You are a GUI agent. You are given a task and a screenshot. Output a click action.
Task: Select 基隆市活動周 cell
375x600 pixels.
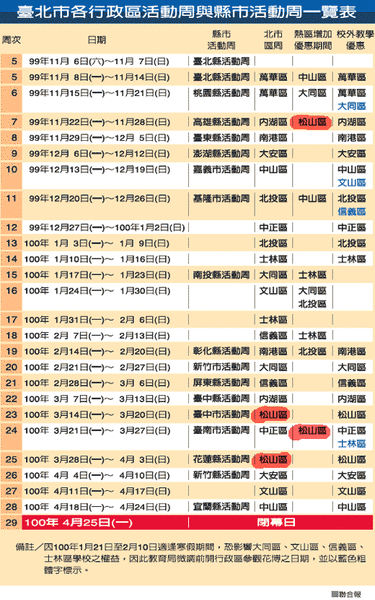pos(221,199)
